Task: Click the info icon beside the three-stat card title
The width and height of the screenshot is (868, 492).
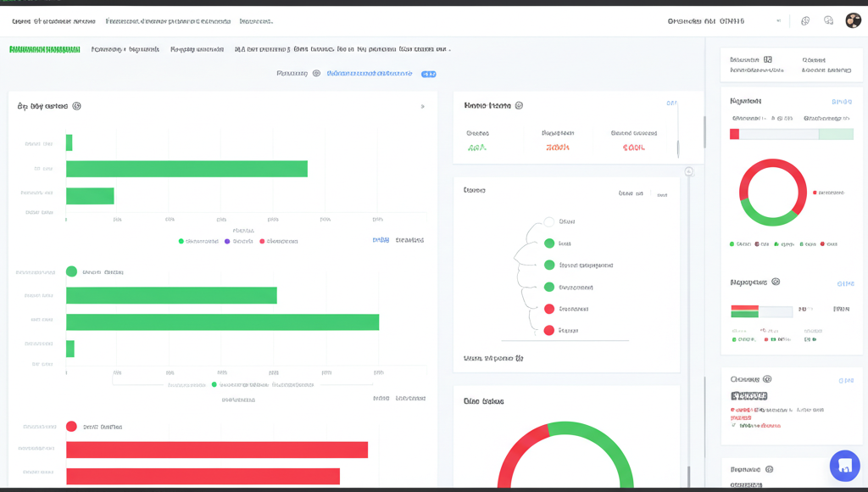Action: click(x=519, y=106)
